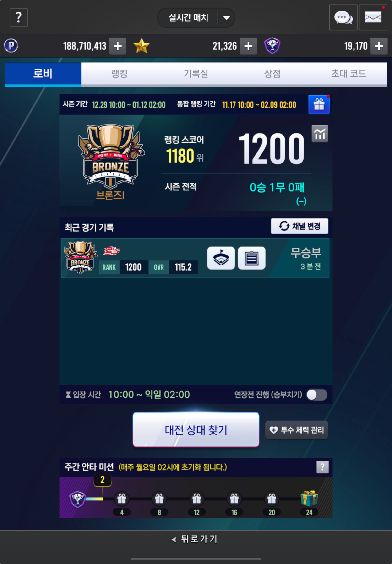Viewport: 392px width, 564px height.
Task: Open the 상점 tab
Action: [x=272, y=74]
